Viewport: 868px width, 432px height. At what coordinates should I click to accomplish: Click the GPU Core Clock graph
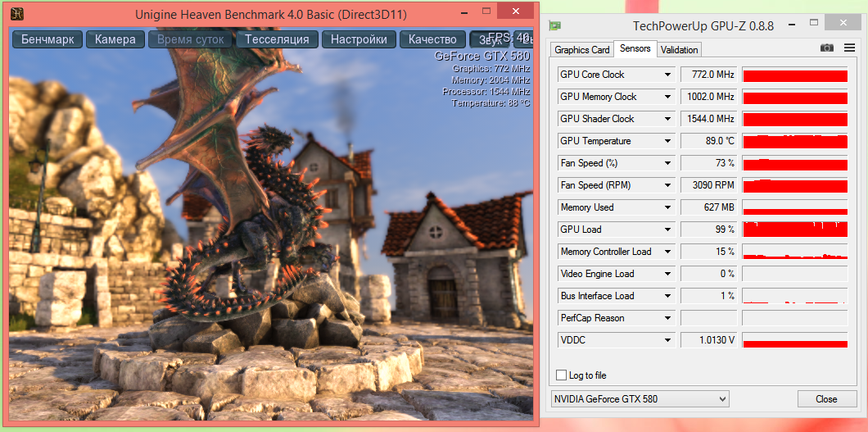point(795,75)
